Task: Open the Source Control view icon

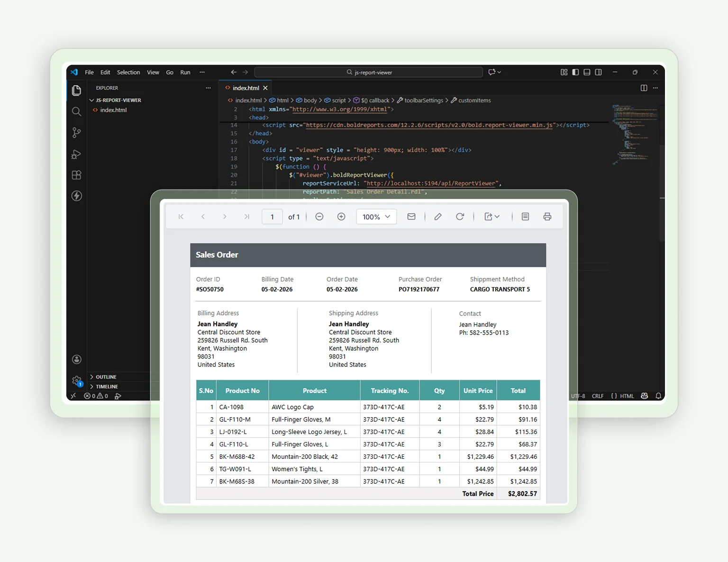Action: 76,133
